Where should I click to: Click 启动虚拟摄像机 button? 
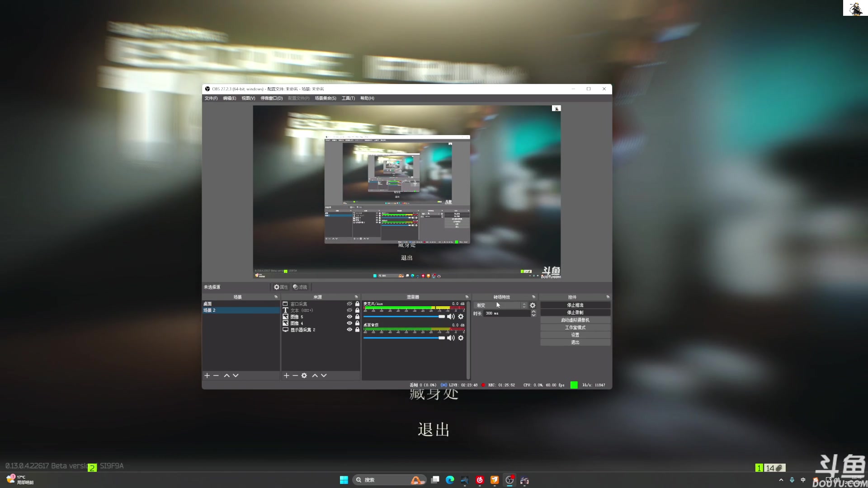tap(575, 320)
